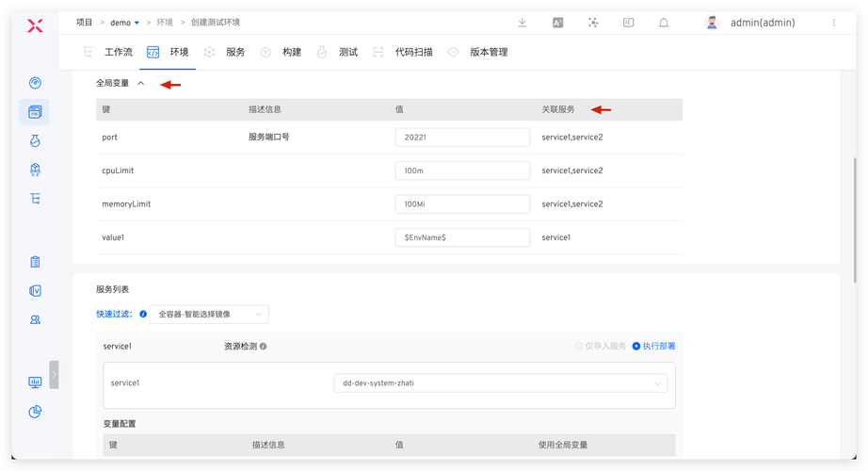Screen dimensions: 868x471
Task: Click the '服务列表' section heading
Action: pyautogui.click(x=112, y=289)
